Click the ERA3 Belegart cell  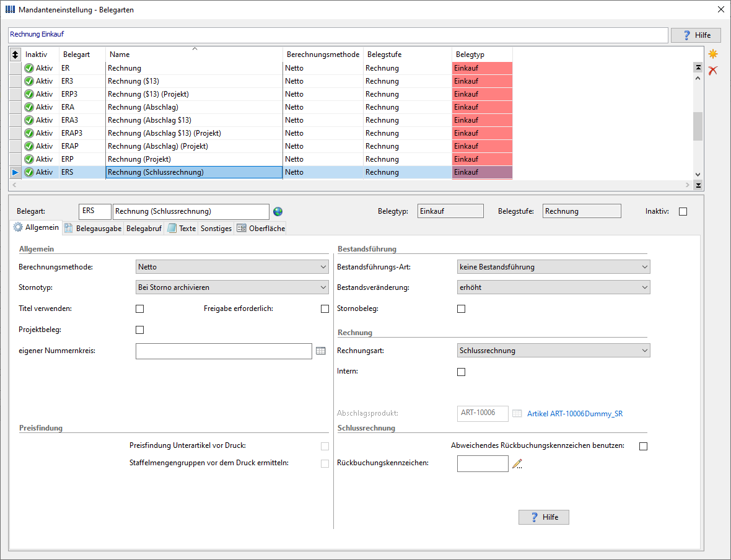click(x=82, y=120)
